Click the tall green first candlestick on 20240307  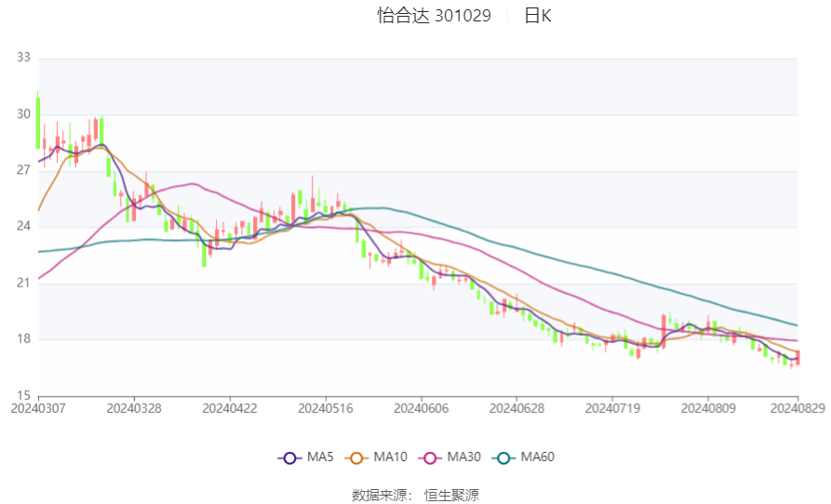pyautogui.click(x=37, y=123)
